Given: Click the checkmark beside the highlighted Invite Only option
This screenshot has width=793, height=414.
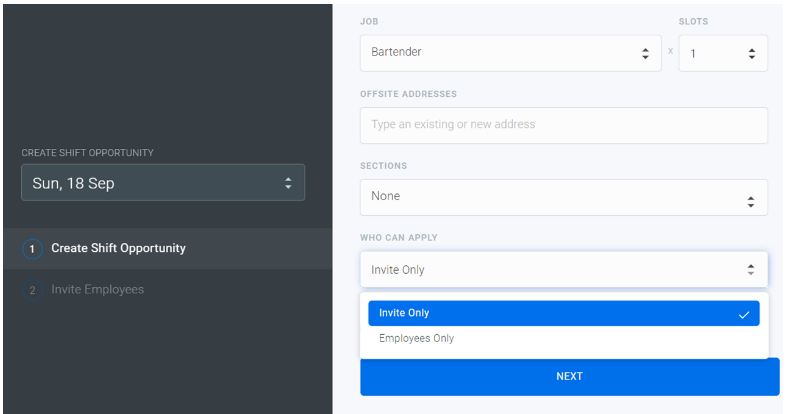Looking at the screenshot, I should click(x=743, y=314).
